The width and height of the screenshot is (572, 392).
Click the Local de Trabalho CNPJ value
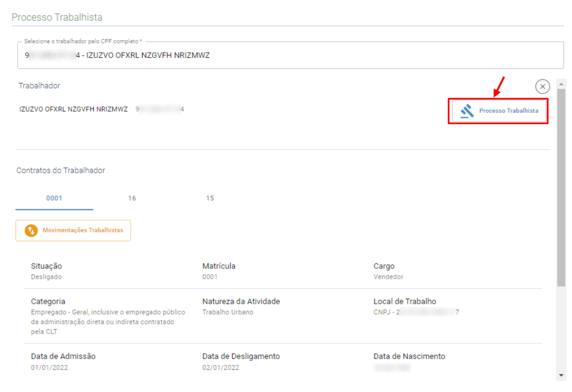click(x=416, y=312)
